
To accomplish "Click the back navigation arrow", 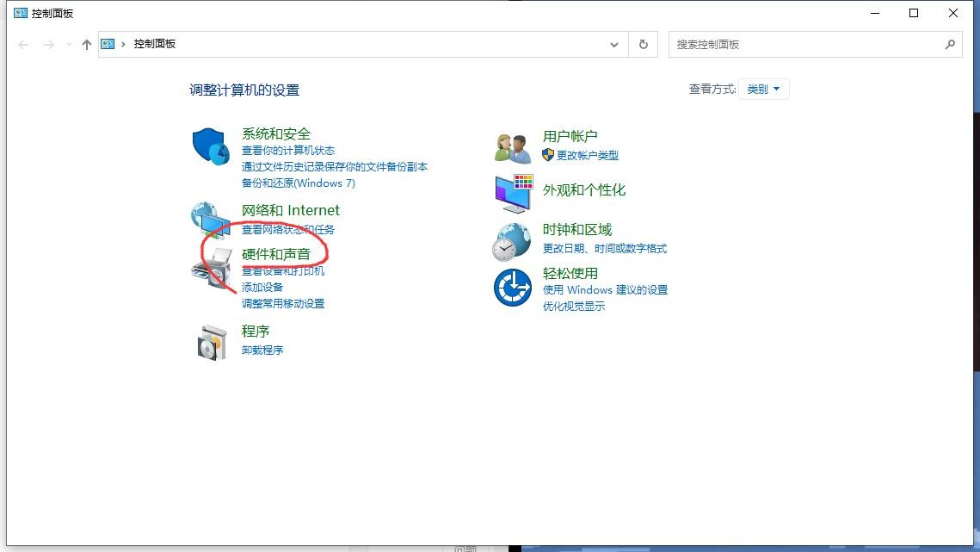I will pyautogui.click(x=22, y=44).
